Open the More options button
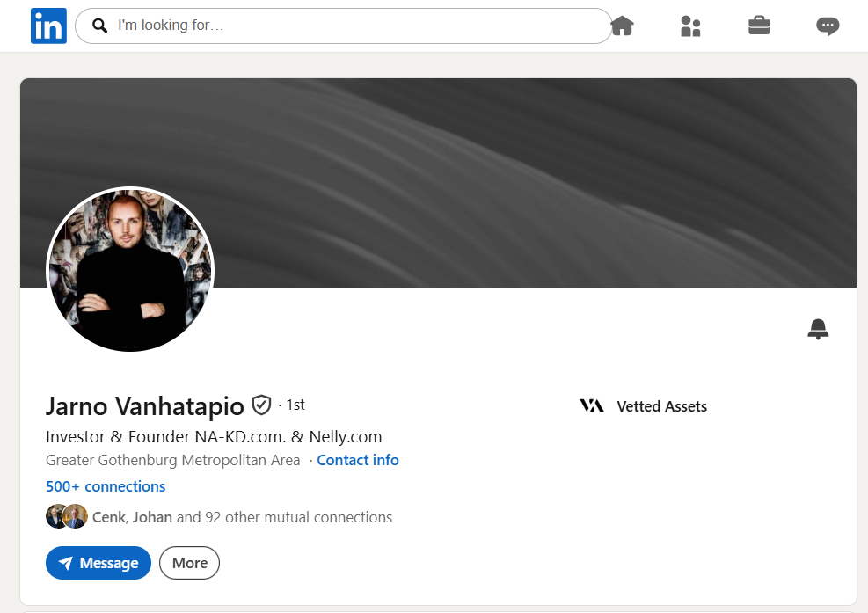Image resolution: width=868 pixels, height=613 pixels. click(189, 563)
